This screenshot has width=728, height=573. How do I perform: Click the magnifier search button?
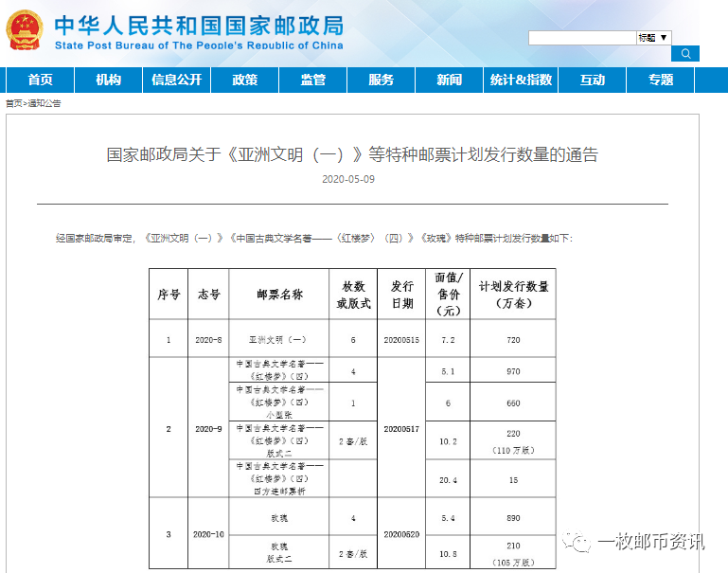[x=685, y=54]
